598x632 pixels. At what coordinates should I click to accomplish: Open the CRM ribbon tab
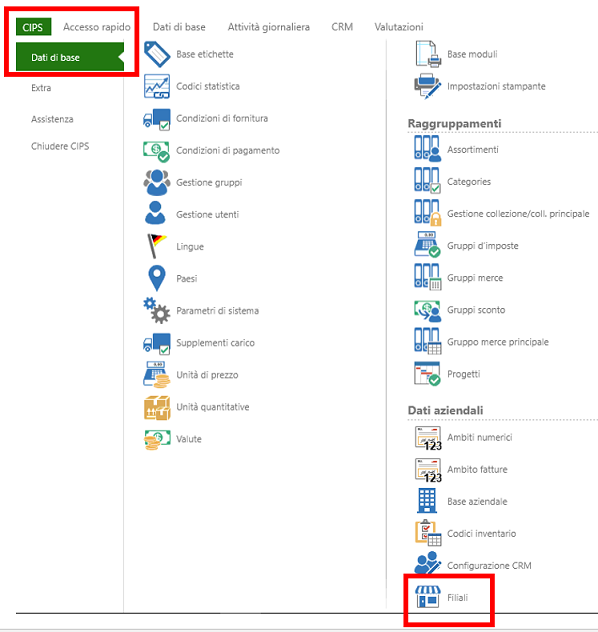tap(342, 27)
